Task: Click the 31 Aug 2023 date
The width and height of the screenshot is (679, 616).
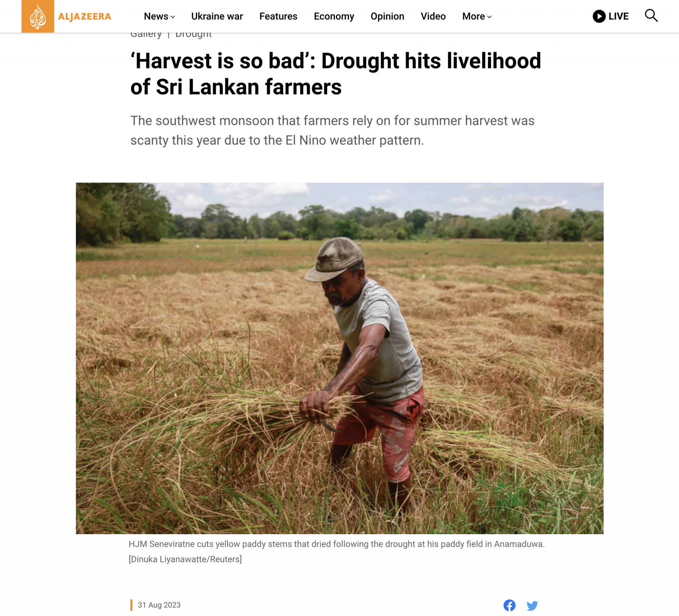Action: (x=159, y=605)
